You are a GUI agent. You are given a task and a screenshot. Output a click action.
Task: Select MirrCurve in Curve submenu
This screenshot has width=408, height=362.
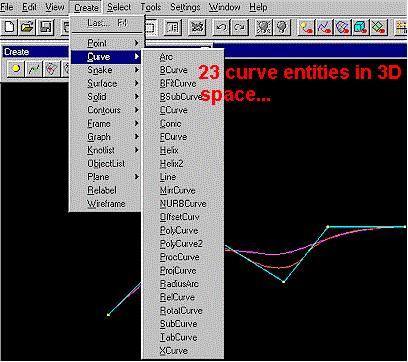[183, 190]
